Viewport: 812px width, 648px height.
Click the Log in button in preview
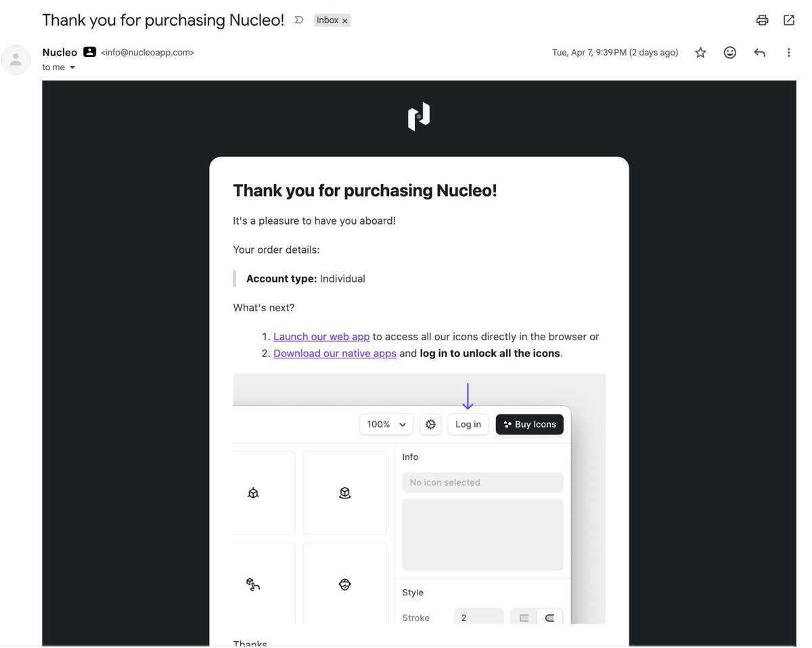(x=468, y=425)
